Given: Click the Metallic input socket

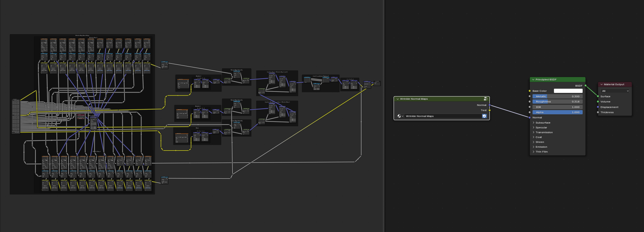Looking at the screenshot, I should pos(530,97).
